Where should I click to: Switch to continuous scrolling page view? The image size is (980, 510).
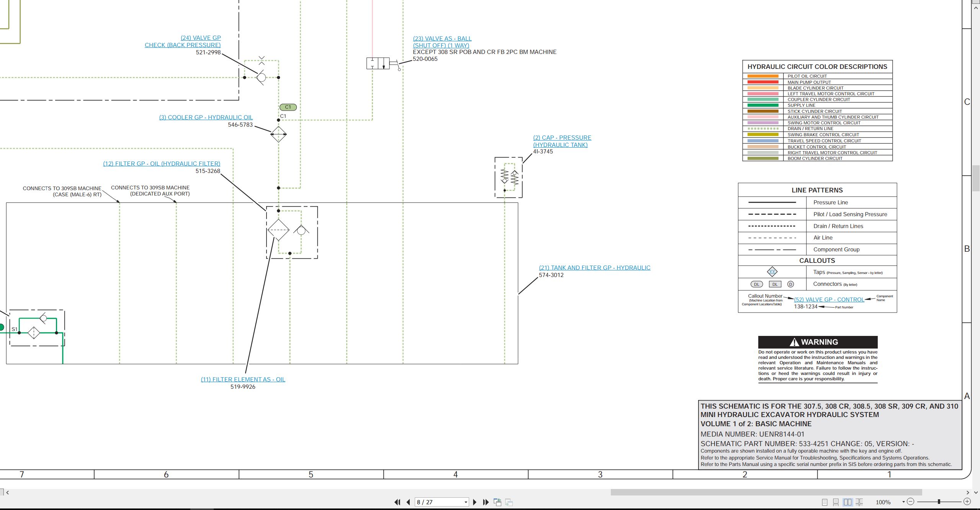(836, 502)
